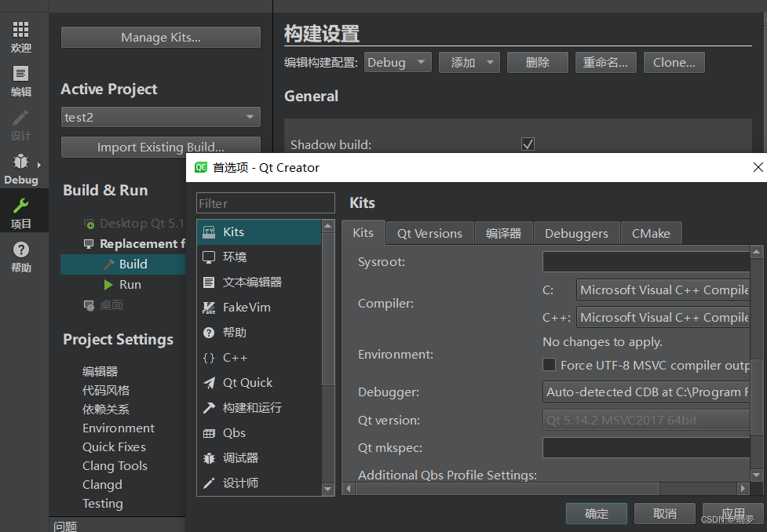Click the Kits panel vertical scroll up arrow

point(756,253)
